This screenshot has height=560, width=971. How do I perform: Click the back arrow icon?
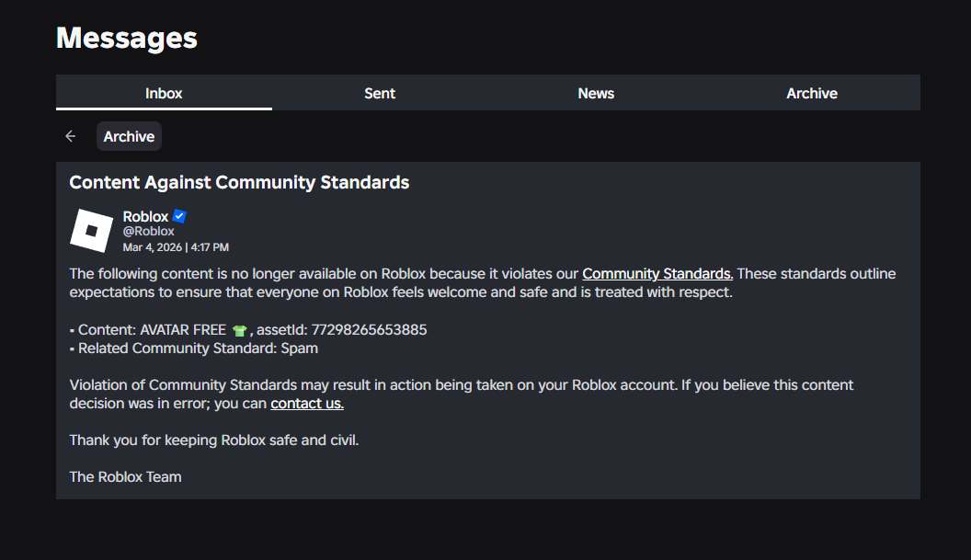(x=71, y=136)
